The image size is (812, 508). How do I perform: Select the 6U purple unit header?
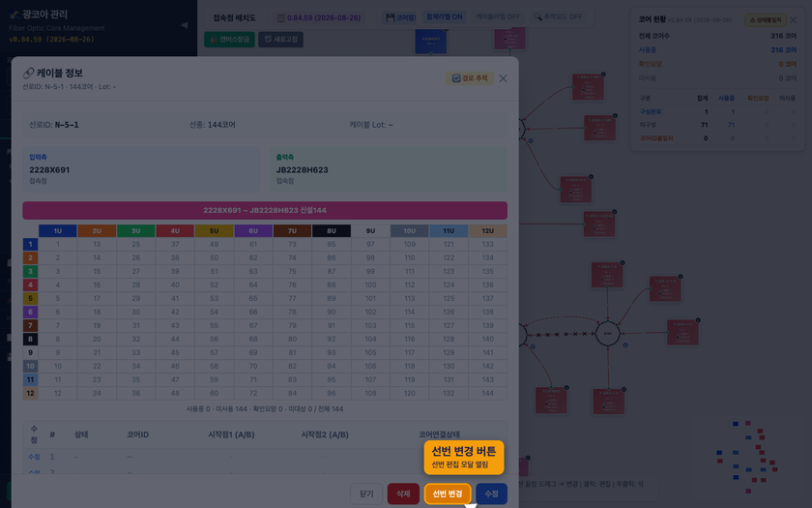[253, 230]
